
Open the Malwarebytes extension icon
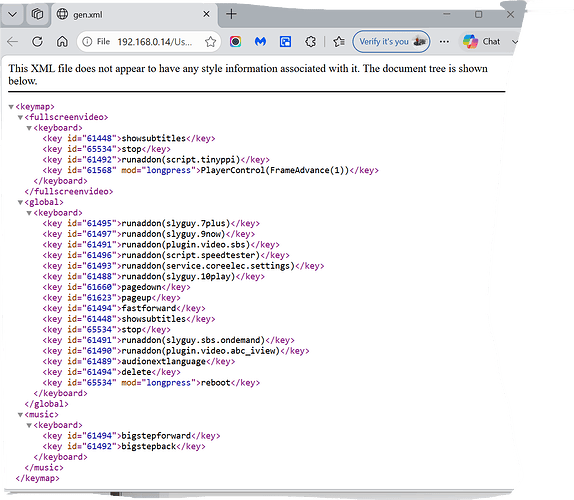point(260,42)
